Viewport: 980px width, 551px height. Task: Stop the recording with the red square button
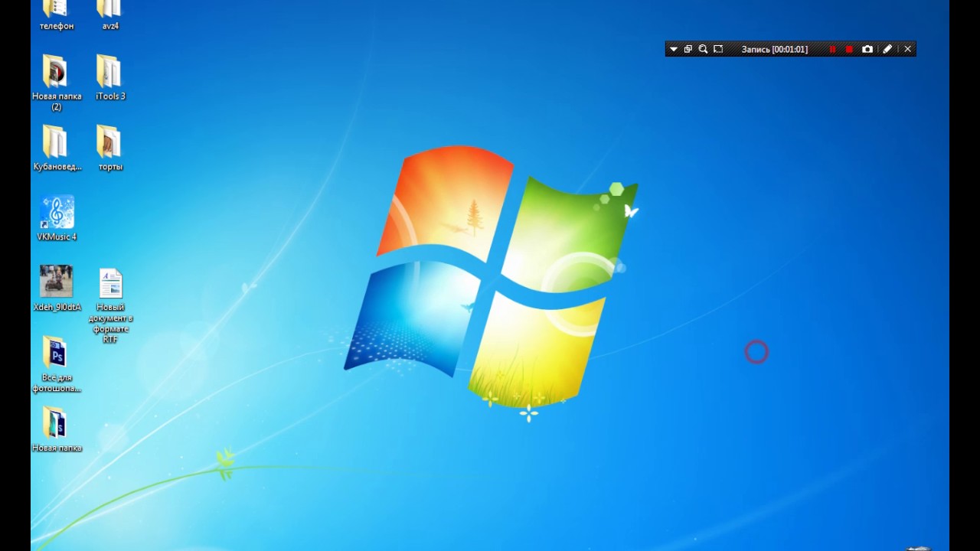[849, 49]
